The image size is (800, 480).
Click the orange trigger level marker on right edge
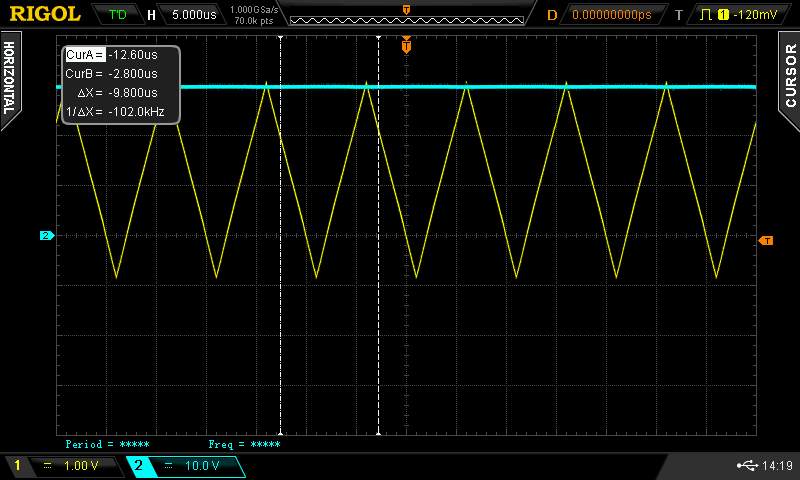click(766, 241)
